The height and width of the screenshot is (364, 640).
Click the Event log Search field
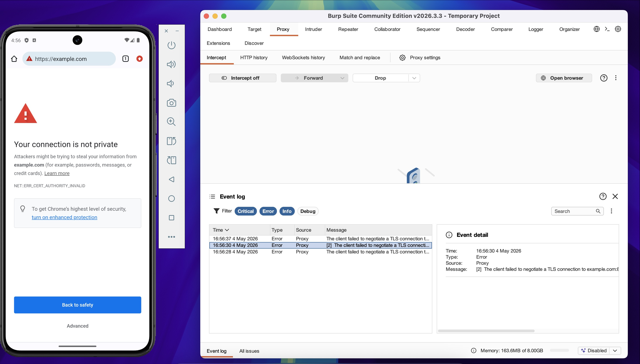tap(577, 211)
